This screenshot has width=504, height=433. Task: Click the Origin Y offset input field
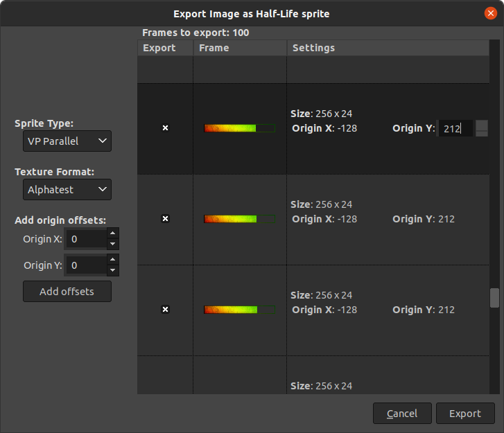(x=85, y=265)
